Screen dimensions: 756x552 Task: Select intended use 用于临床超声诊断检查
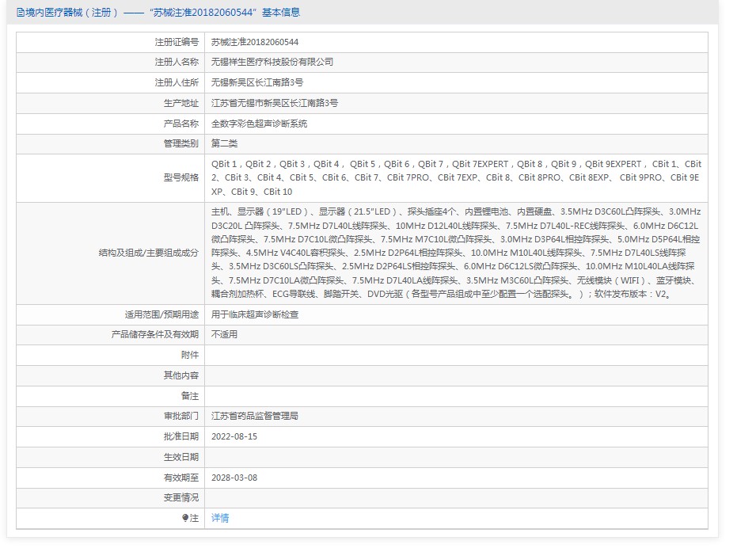click(x=255, y=314)
